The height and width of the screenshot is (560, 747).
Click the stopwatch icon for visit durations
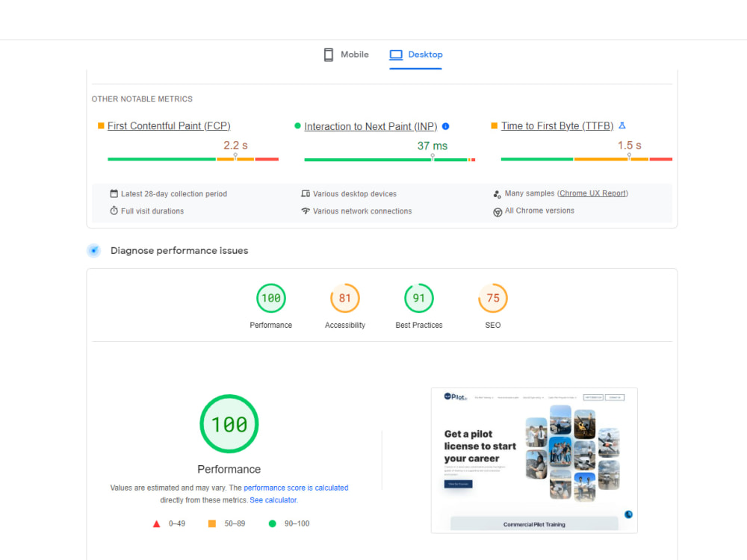click(x=114, y=211)
